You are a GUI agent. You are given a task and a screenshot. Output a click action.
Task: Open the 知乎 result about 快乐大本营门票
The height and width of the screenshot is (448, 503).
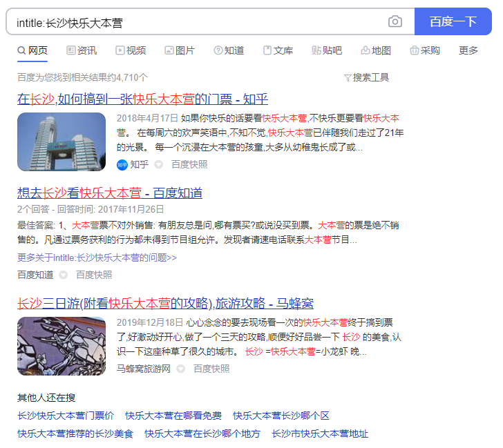143,99
